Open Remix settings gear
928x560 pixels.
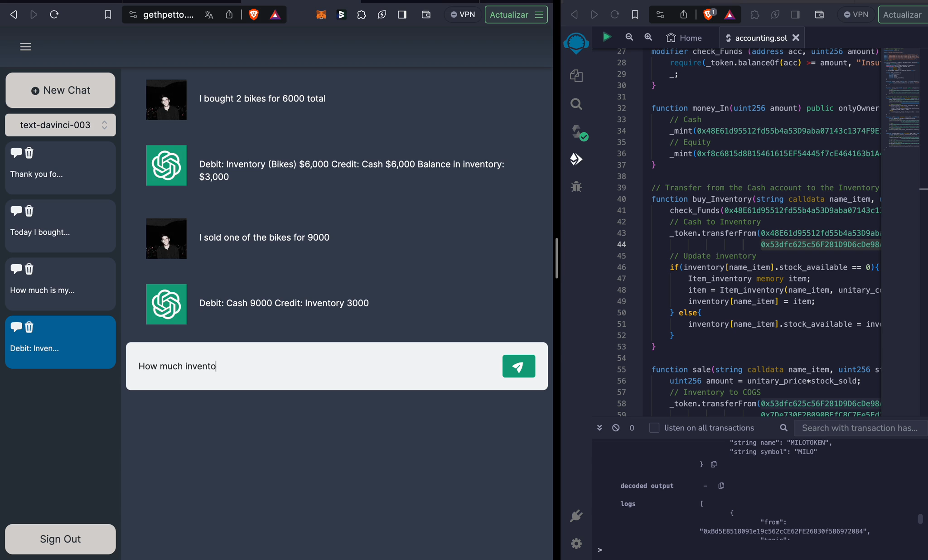576,543
